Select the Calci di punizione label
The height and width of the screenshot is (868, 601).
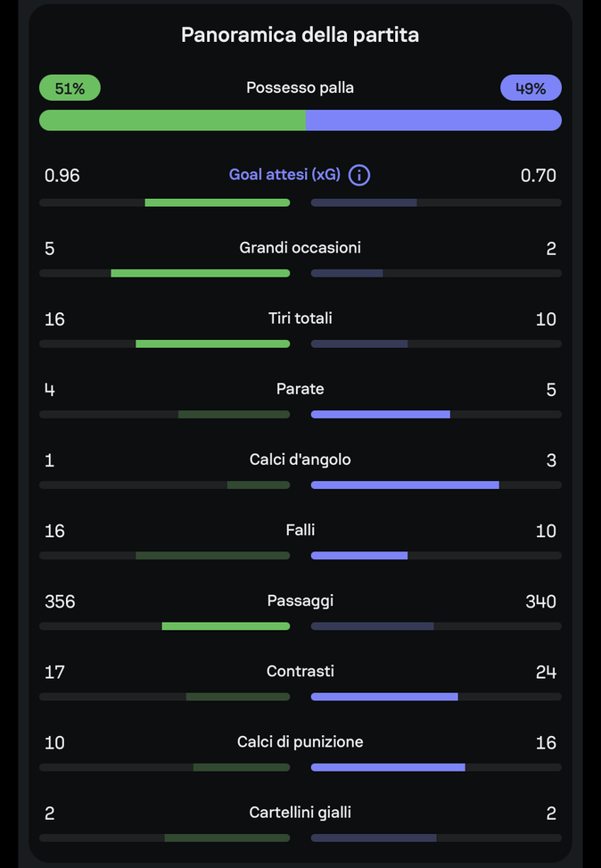pos(300,741)
